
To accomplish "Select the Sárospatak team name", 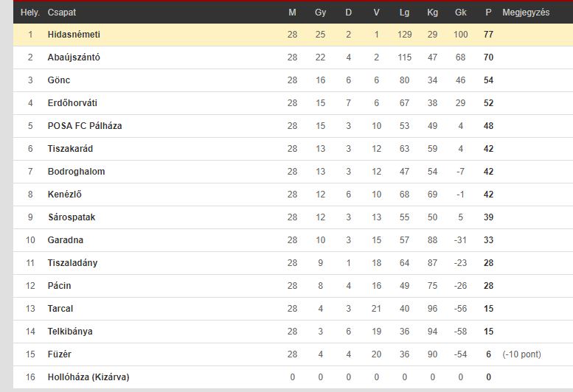I will click(x=72, y=217).
